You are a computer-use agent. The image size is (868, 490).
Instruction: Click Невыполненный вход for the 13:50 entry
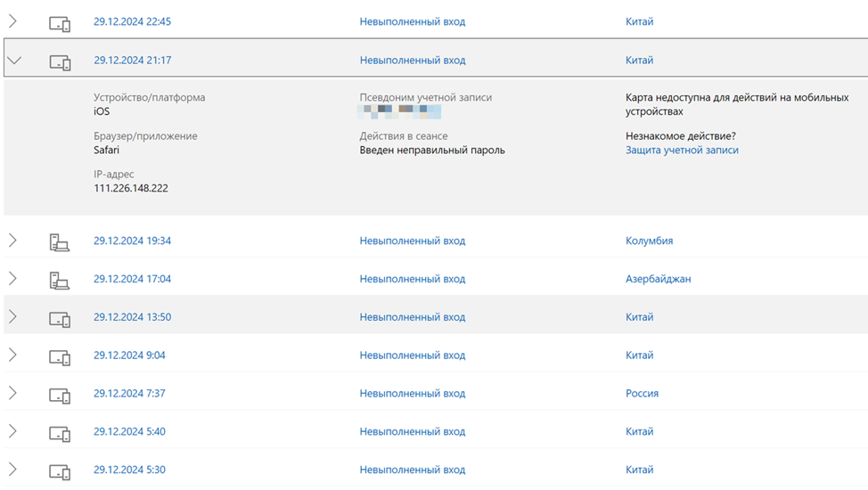[x=412, y=317]
